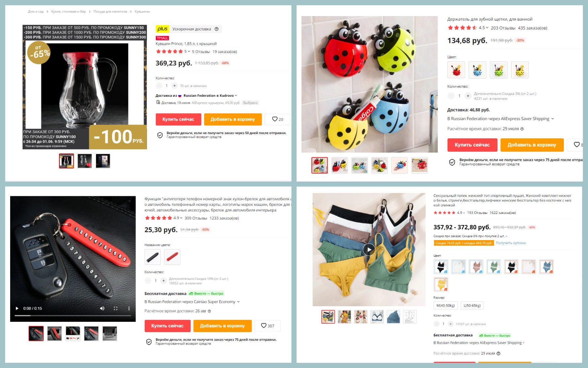The width and height of the screenshot is (588, 368).
Task: Play the car key video
Action: 17,308
